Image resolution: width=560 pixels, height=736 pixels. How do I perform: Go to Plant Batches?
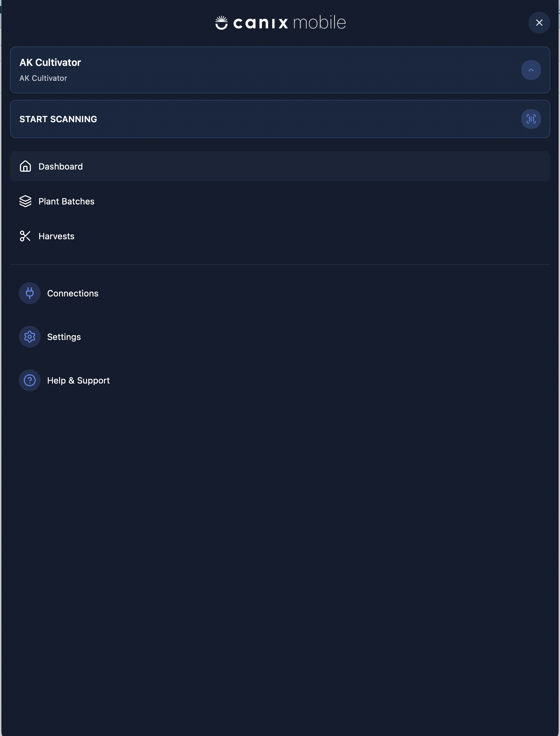66,201
